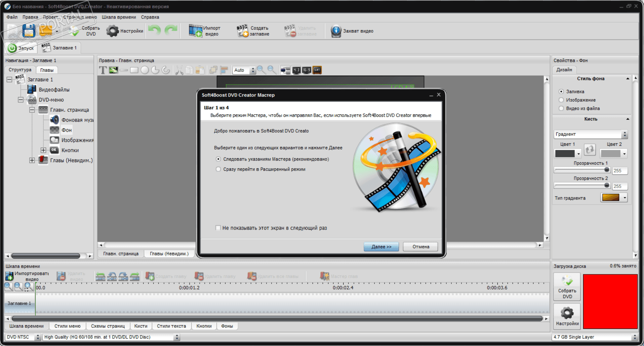Select Сразу перейти в Расширенный режим option

tap(218, 169)
